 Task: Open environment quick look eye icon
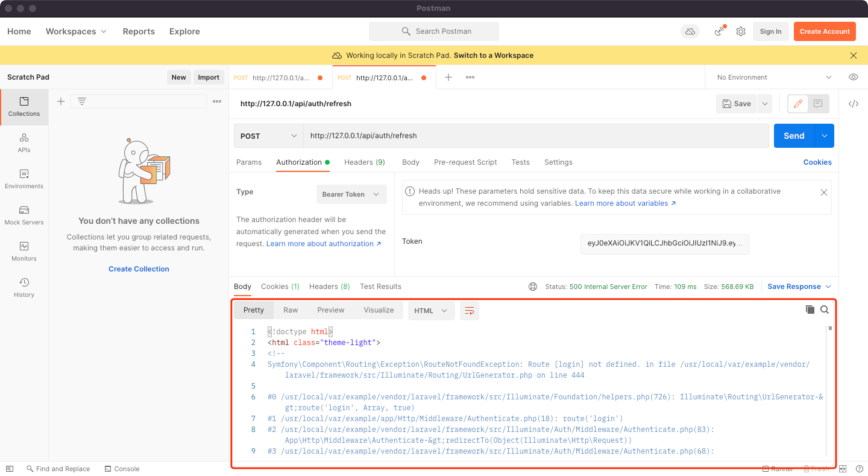click(854, 77)
